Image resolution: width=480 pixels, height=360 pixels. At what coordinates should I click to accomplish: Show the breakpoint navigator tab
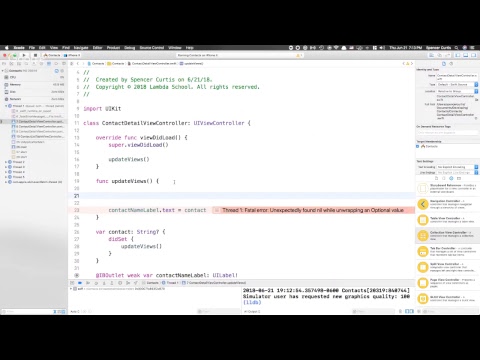coord(56,63)
